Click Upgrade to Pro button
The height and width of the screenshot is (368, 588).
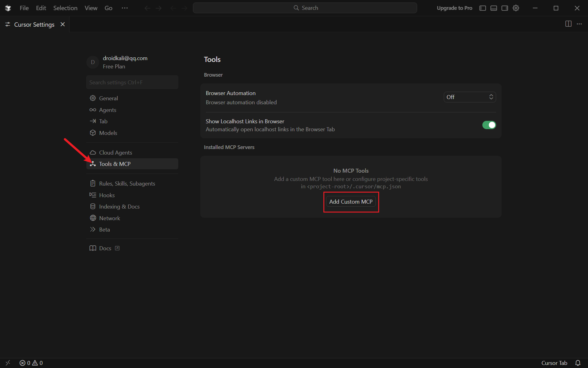(454, 8)
